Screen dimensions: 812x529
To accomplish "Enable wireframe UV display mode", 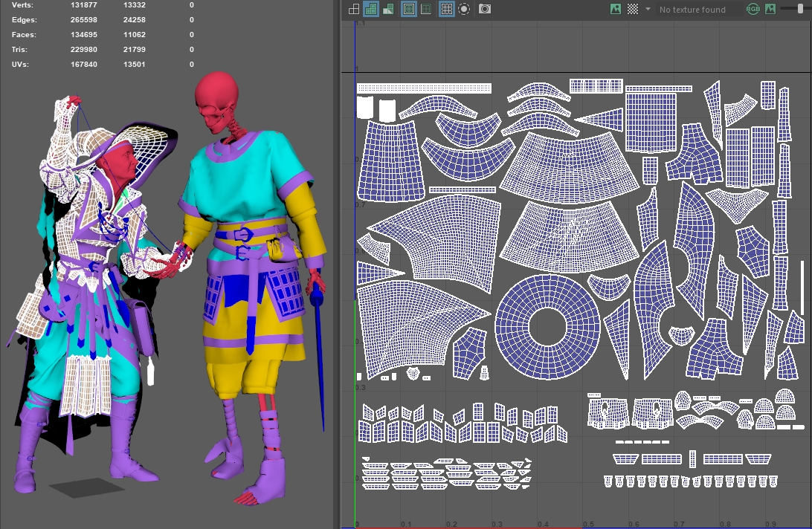I will click(x=354, y=9).
